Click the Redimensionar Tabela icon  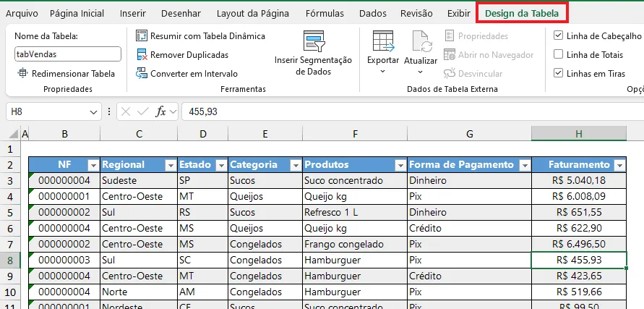[x=22, y=73]
